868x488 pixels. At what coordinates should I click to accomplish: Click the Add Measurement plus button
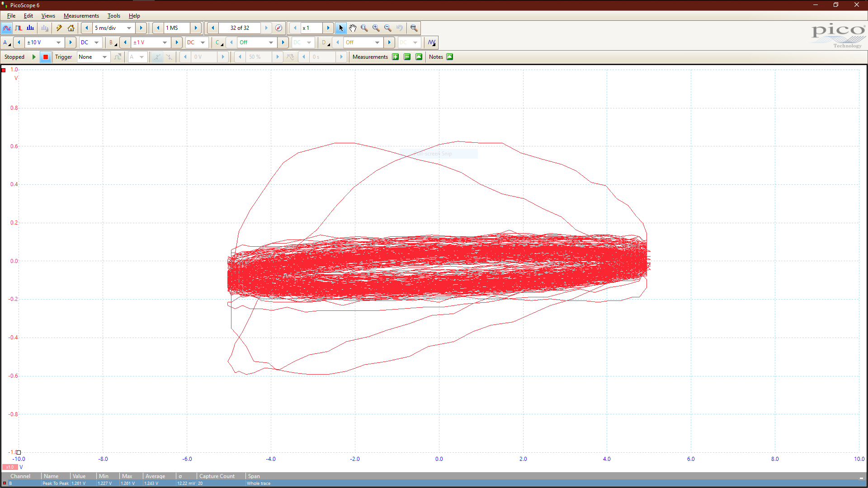396,57
